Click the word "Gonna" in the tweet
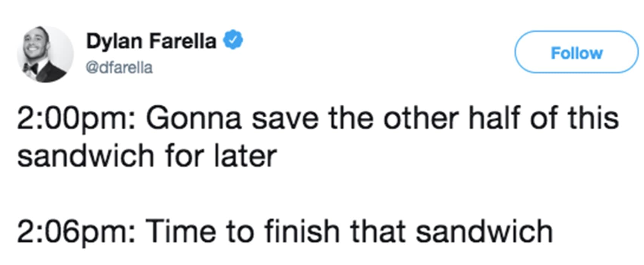Image resolution: width=644 pixels, height=265 pixels. tap(193, 119)
